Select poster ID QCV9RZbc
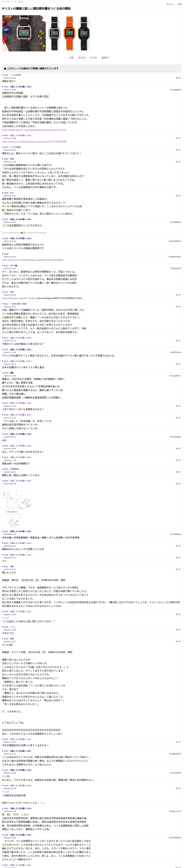186x868 pixels. [175, 241]
